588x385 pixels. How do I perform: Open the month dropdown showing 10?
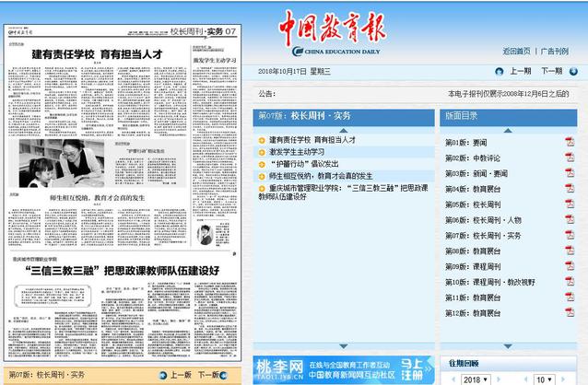pos(544,379)
